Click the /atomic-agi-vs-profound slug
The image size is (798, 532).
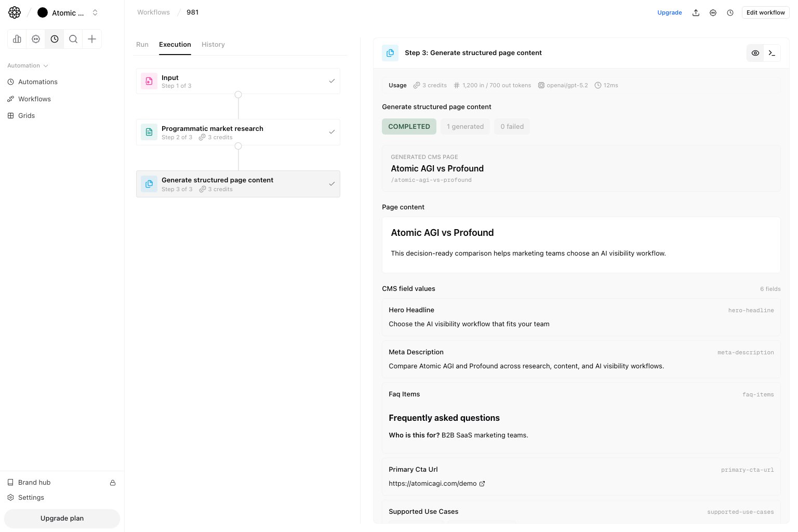point(431,180)
